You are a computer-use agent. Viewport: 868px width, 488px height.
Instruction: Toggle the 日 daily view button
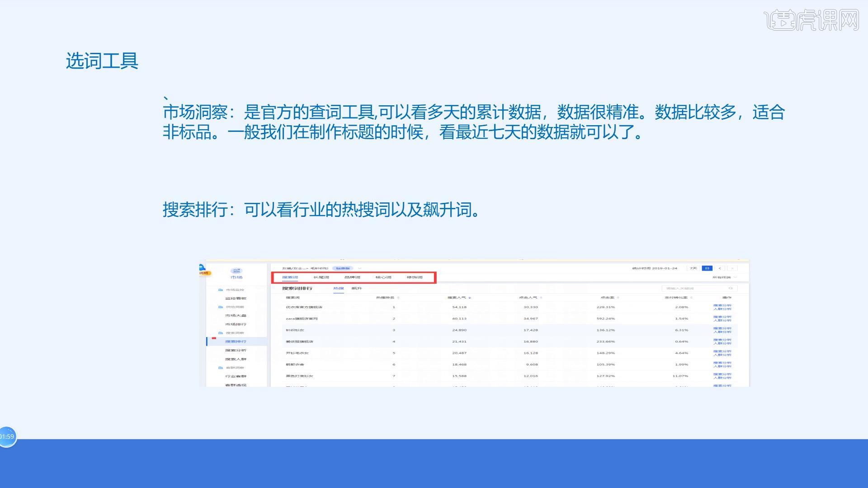707,268
